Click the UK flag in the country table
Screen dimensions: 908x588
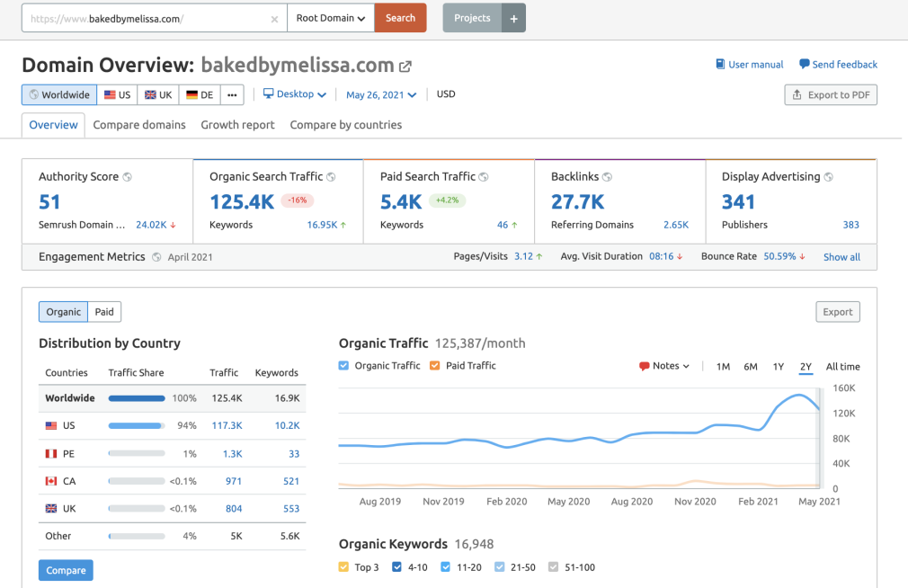[51, 509]
